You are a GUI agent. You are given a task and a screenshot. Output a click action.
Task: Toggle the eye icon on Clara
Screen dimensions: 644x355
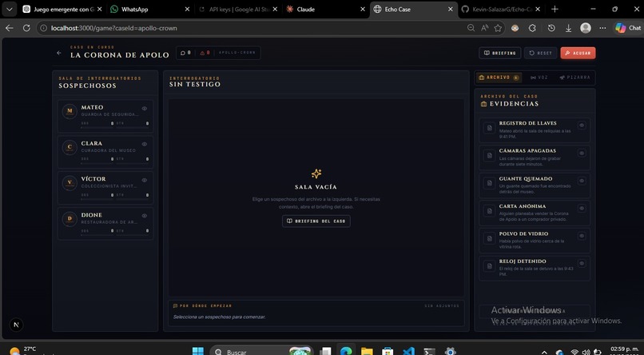pyautogui.click(x=145, y=144)
